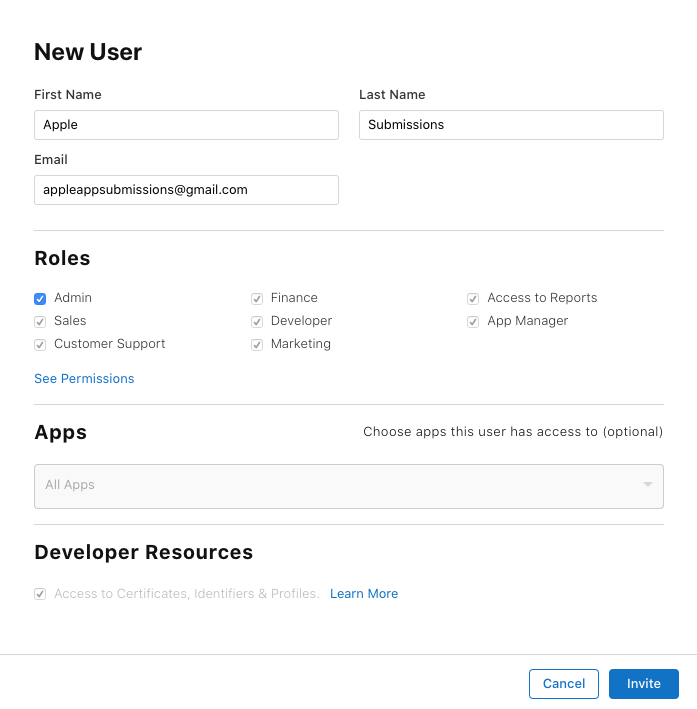
Task: Toggle the Customer Support role checkbox
Action: point(40,344)
